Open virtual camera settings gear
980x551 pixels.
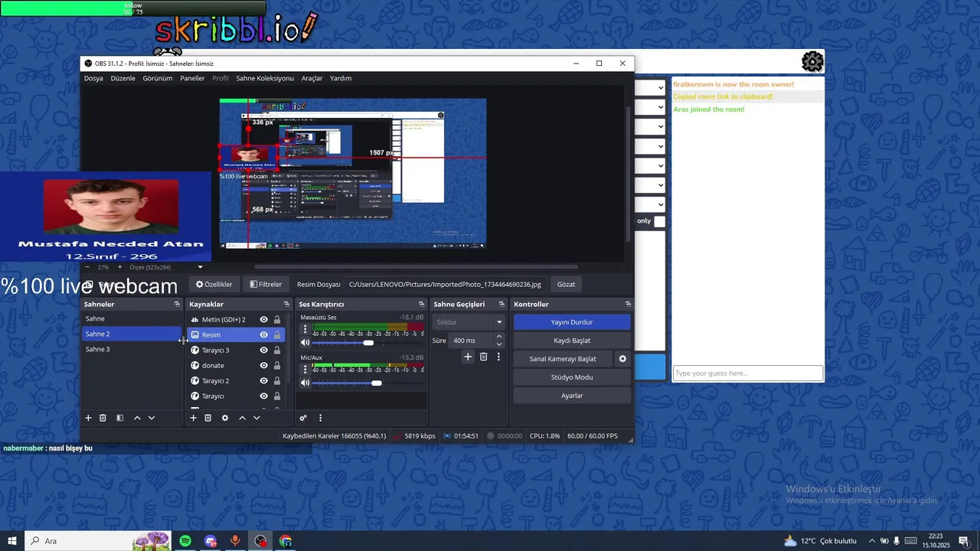(622, 359)
